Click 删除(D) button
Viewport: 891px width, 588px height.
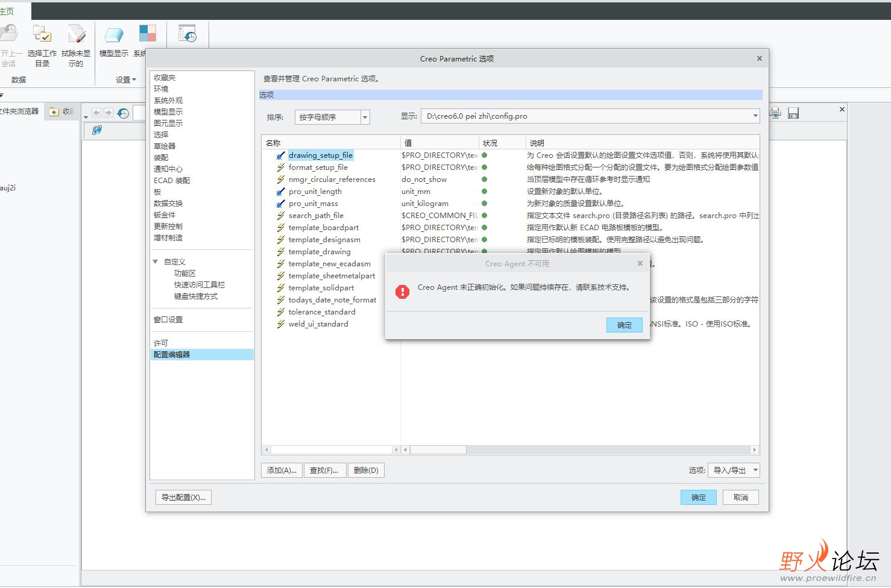click(366, 471)
